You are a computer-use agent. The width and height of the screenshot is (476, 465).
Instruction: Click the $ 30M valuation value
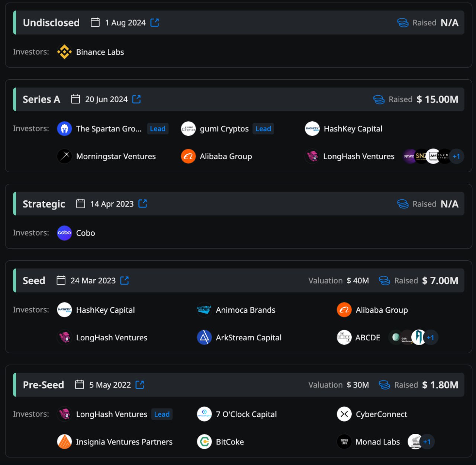358,385
